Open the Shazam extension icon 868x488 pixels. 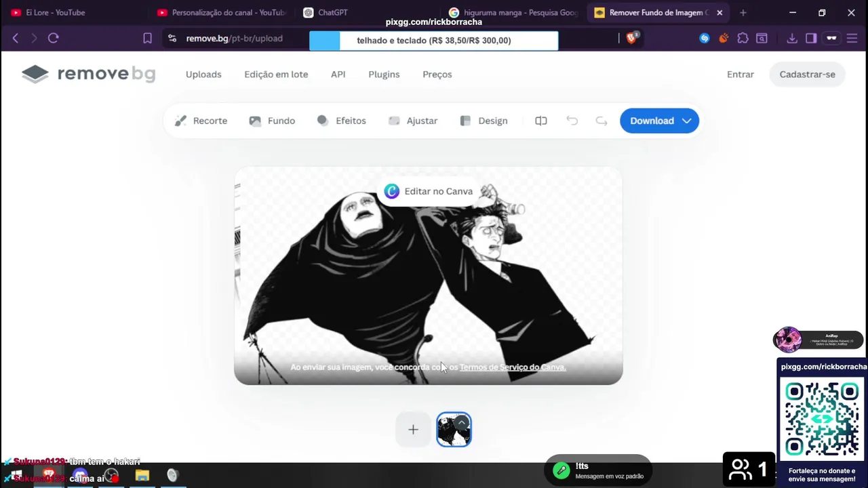click(705, 39)
